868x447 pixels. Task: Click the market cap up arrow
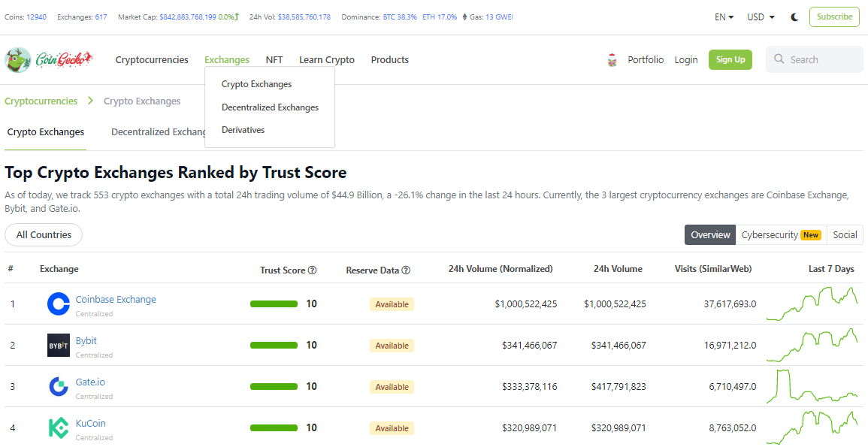click(237, 17)
